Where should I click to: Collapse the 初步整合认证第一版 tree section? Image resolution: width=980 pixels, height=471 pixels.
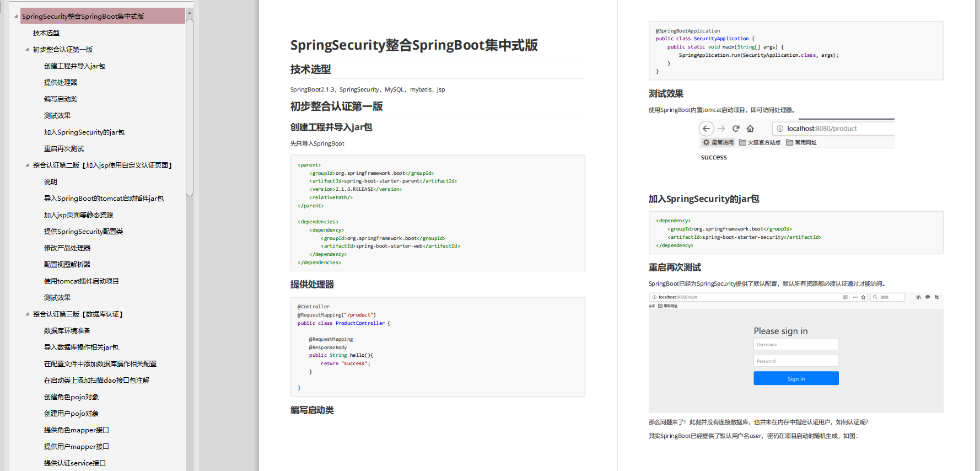(x=27, y=50)
